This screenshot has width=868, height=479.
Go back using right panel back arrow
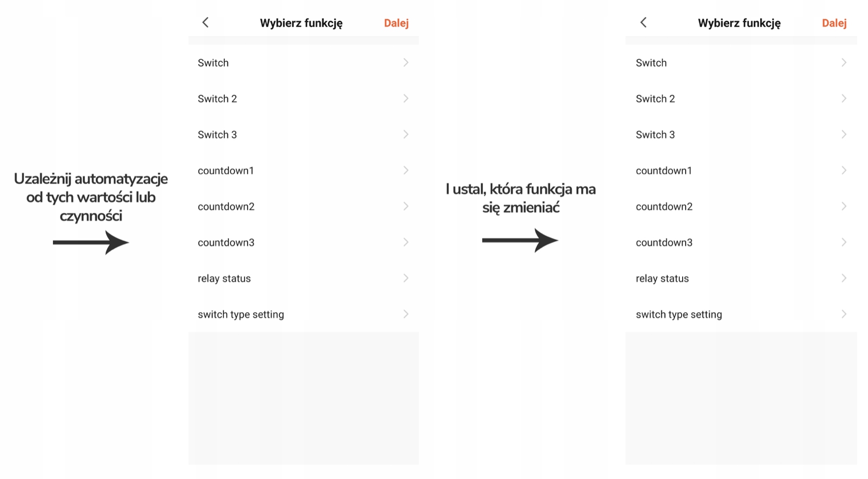pyautogui.click(x=643, y=23)
